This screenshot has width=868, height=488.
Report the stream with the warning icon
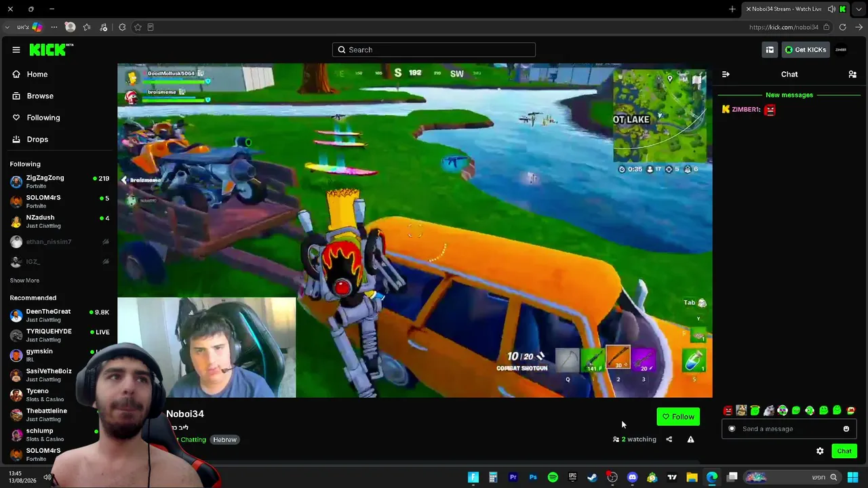pyautogui.click(x=690, y=439)
